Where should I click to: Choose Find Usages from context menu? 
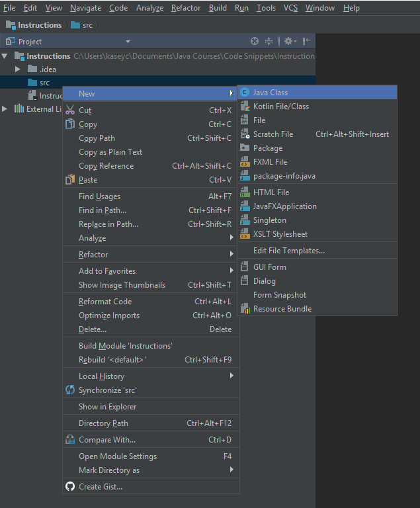click(x=151, y=196)
